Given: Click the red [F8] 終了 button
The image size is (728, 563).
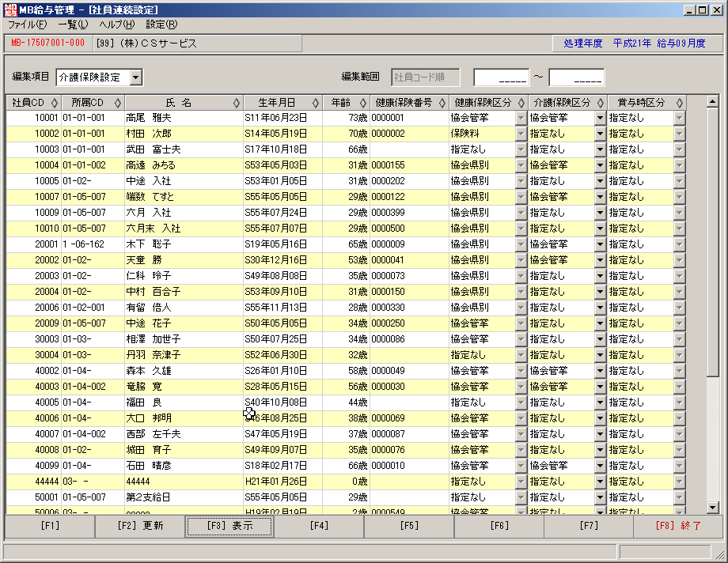Looking at the screenshot, I should pos(678,526).
